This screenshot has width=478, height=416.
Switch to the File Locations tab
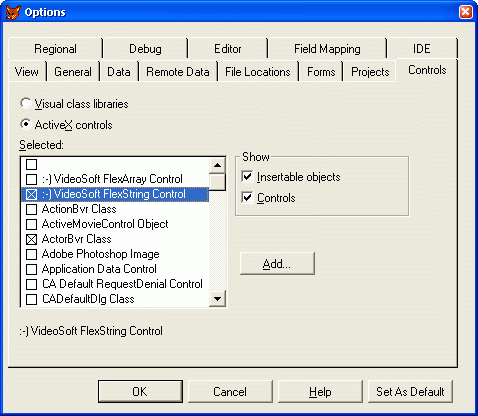coord(258,72)
